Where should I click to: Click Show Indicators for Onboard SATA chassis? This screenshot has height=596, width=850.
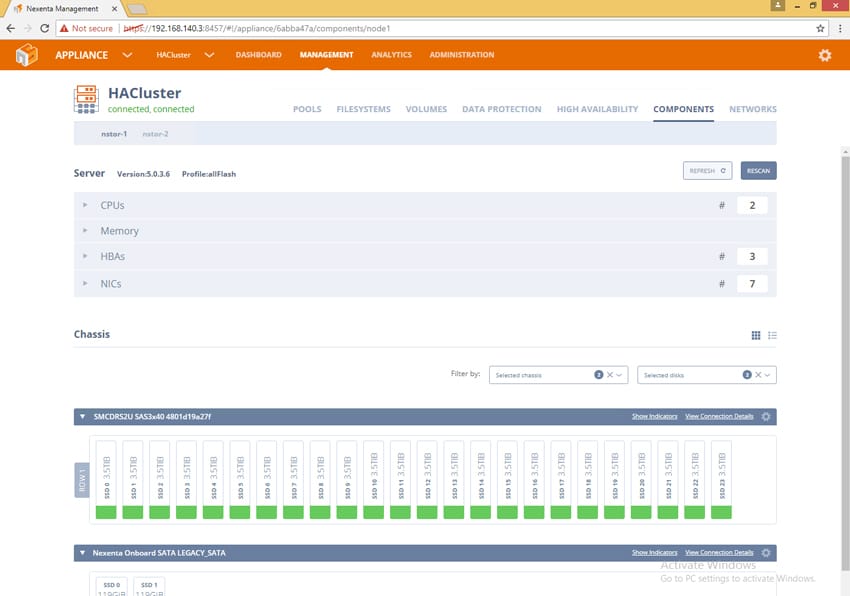[x=654, y=553]
